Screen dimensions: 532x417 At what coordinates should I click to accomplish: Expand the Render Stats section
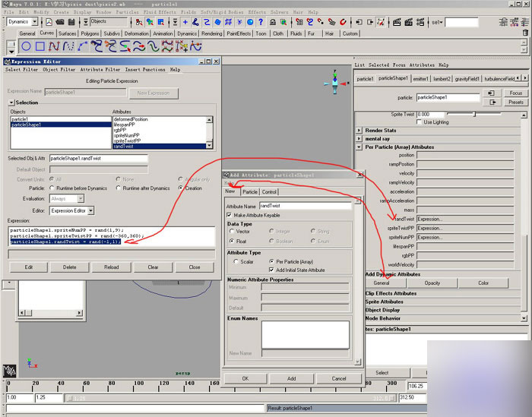(x=359, y=130)
